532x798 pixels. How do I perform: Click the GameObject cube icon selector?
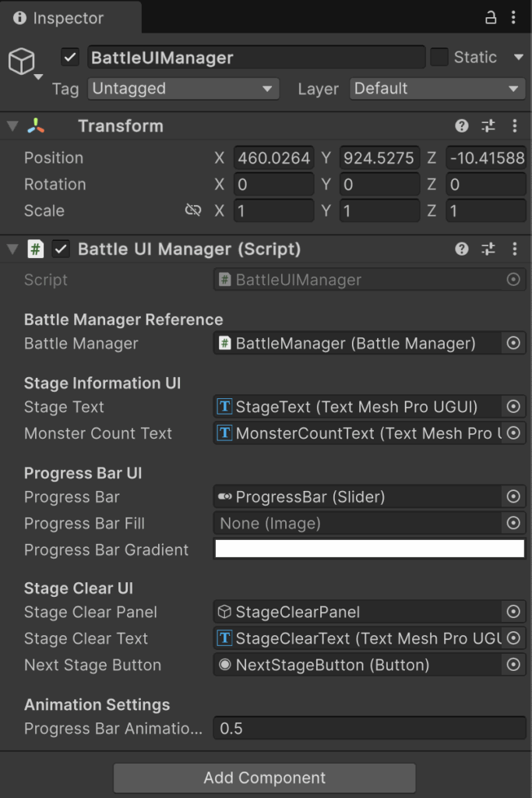[24, 63]
